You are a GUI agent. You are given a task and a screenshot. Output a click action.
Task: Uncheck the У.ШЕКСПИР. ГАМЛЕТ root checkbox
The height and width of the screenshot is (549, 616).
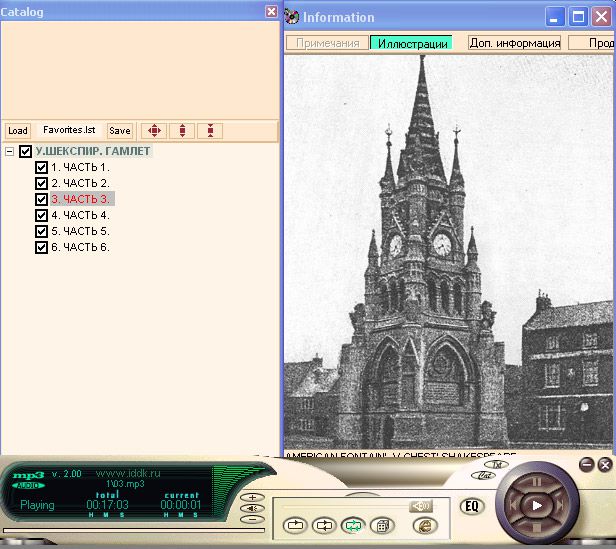tap(26, 152)
